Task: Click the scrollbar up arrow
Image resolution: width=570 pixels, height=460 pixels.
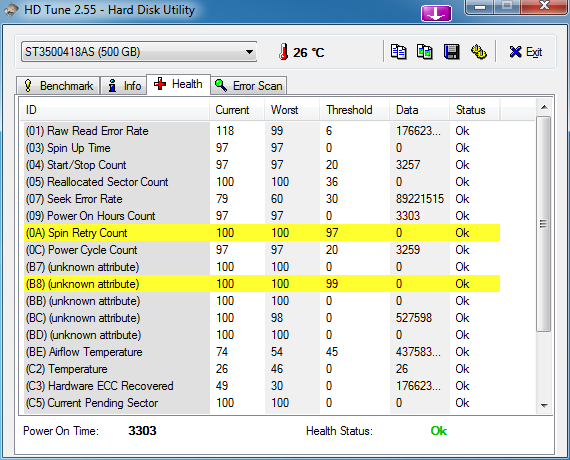Action: tap(544, 107)
